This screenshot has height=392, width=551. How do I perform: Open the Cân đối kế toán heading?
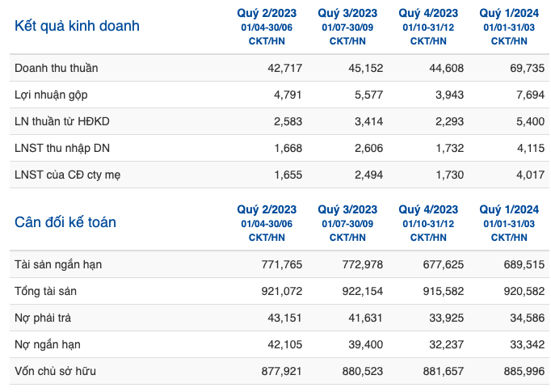click(x=65, y=222)
